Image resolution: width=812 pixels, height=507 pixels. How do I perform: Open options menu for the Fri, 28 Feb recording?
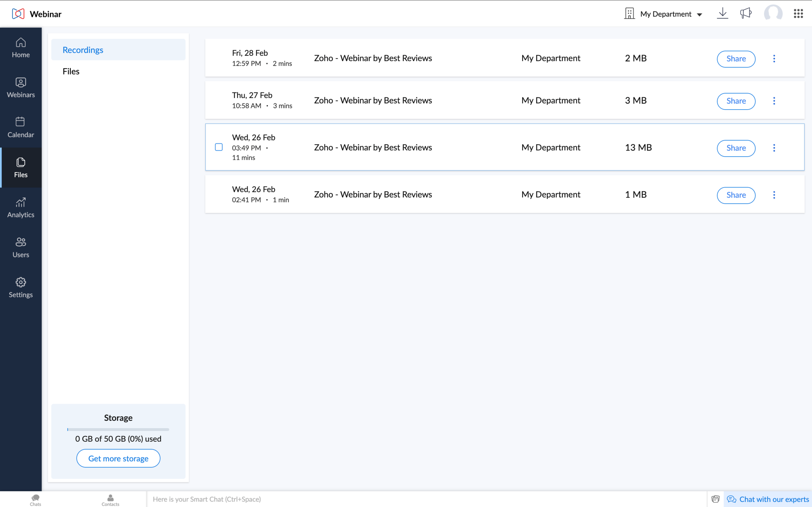click(x=774, y=59)
